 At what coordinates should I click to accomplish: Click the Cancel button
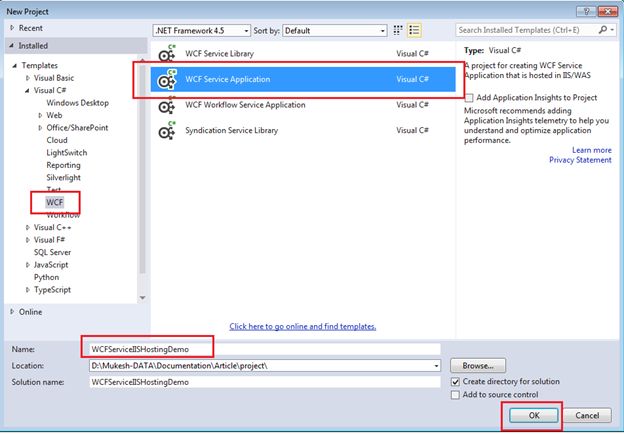pos(587,416)
